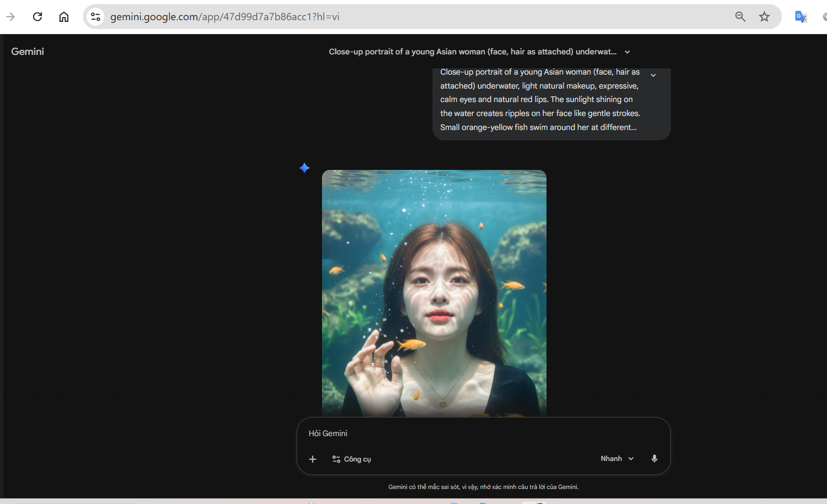The height and width of the screenshot is (504, 827).
Task: Click the gemini.google.com address bar URL
Action: [225, 17]
